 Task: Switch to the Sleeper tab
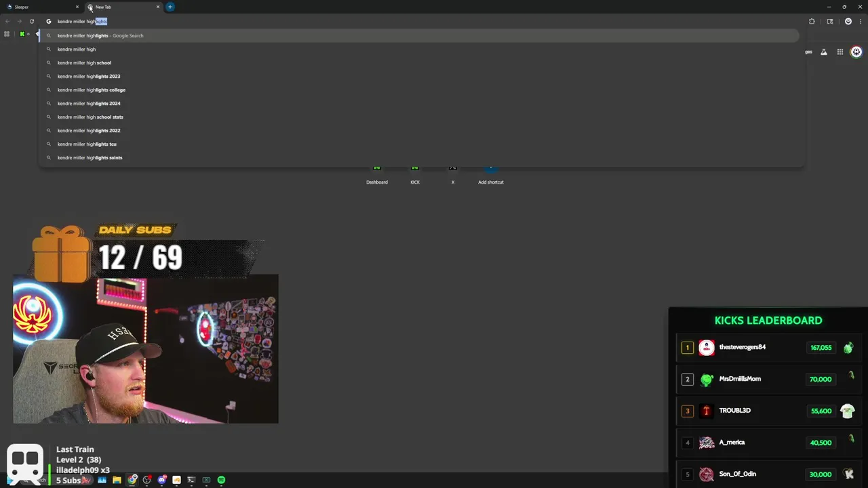pyautogui.click(x=41, y=7)
